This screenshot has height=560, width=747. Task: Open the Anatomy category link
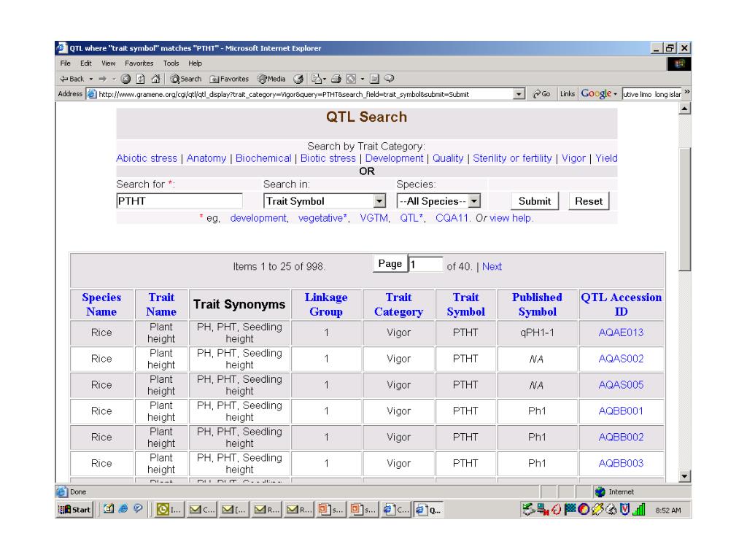coord(206,158)
